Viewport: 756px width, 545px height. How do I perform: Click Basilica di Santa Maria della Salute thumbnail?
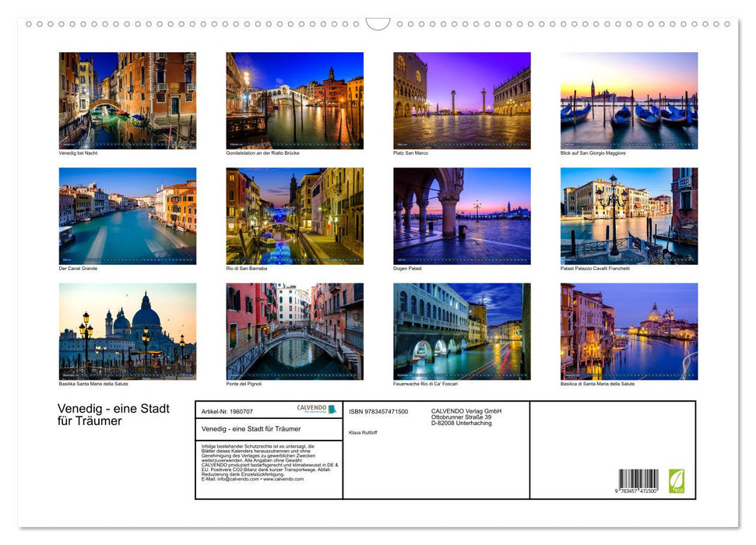tap(629, 332)
